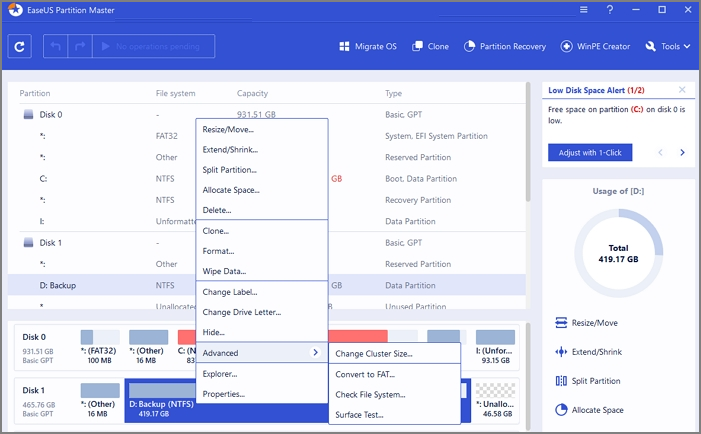The width and height of the screenshot is (701, 434).
Task: Open the hamburger menu icon
Action: click(x=583, y=9)
